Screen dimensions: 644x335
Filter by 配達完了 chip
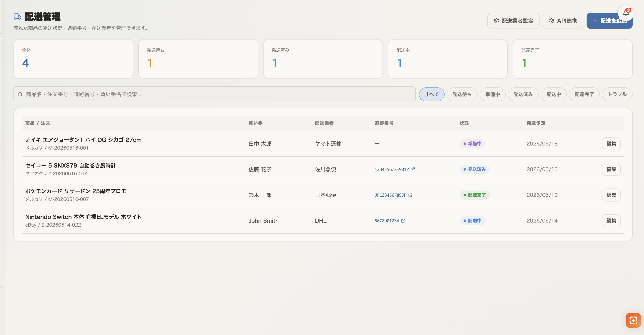(584, 94)
